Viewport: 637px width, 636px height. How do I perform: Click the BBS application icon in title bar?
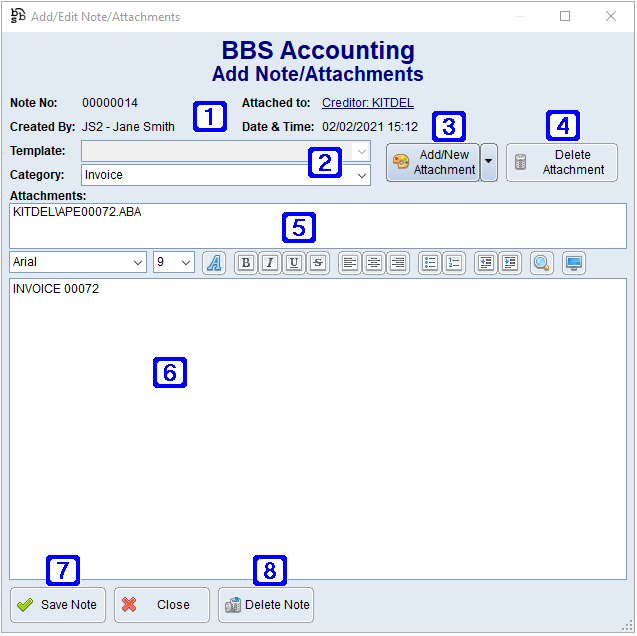coord(18,16)
